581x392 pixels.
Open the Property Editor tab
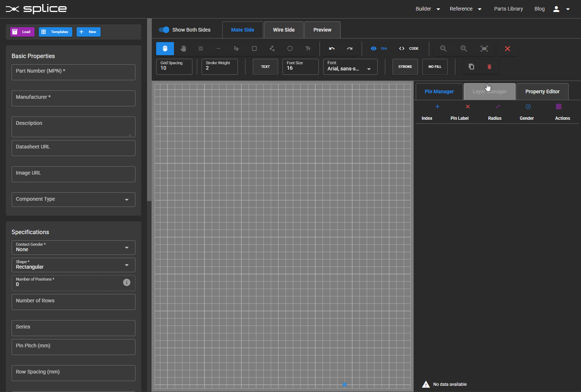coord(542,91)
